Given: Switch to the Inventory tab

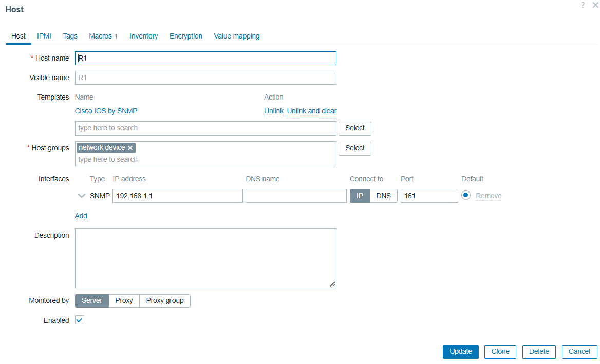Looking at the screenshot, I should pyautogui.click(x=143, y=36).
